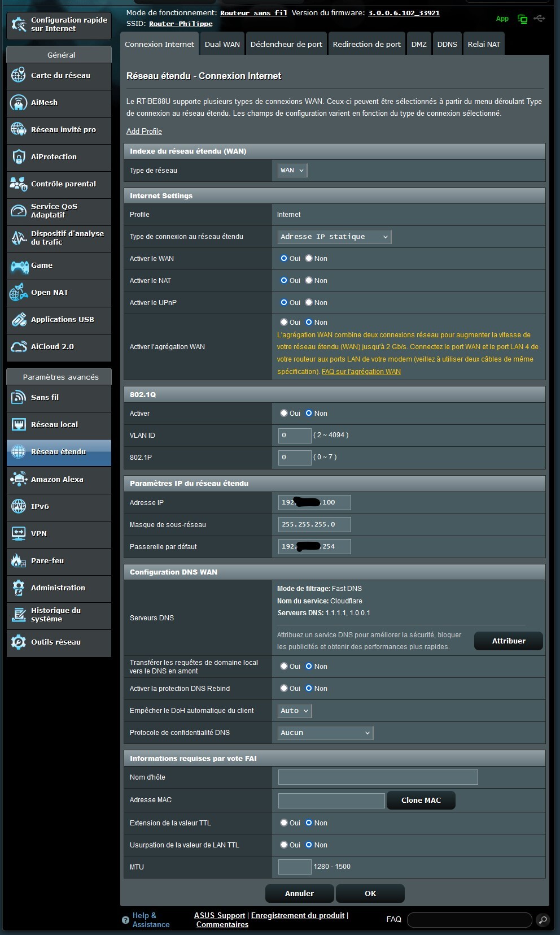The height and width of the screenshot is (935, 560).
Task: Open Administration gear icon
Action: pos(19,588)
